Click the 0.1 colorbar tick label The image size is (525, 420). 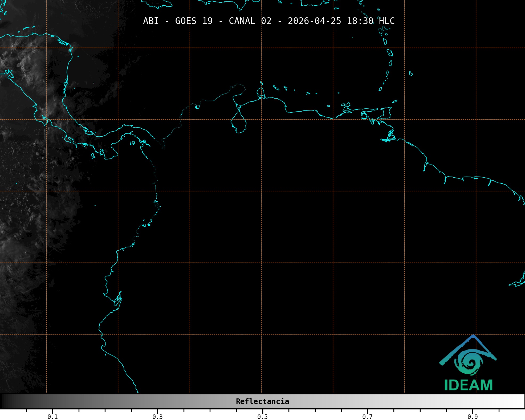coord(52,417)
